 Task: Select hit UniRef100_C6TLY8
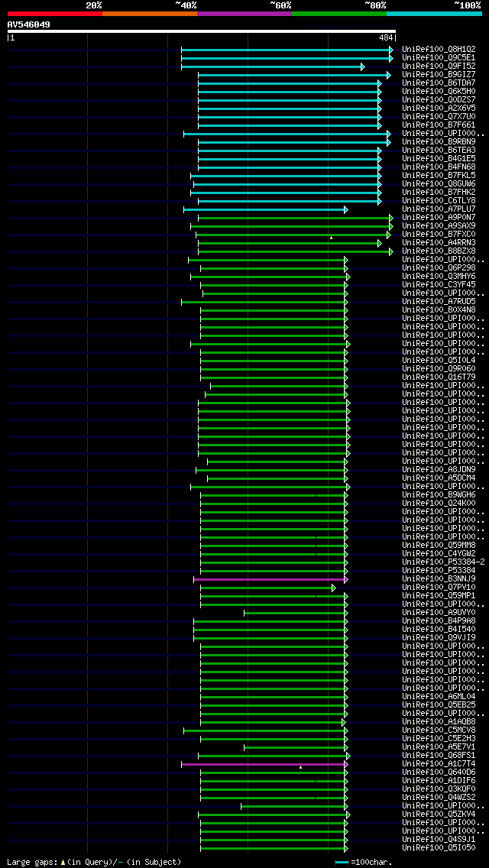point(439,201)
